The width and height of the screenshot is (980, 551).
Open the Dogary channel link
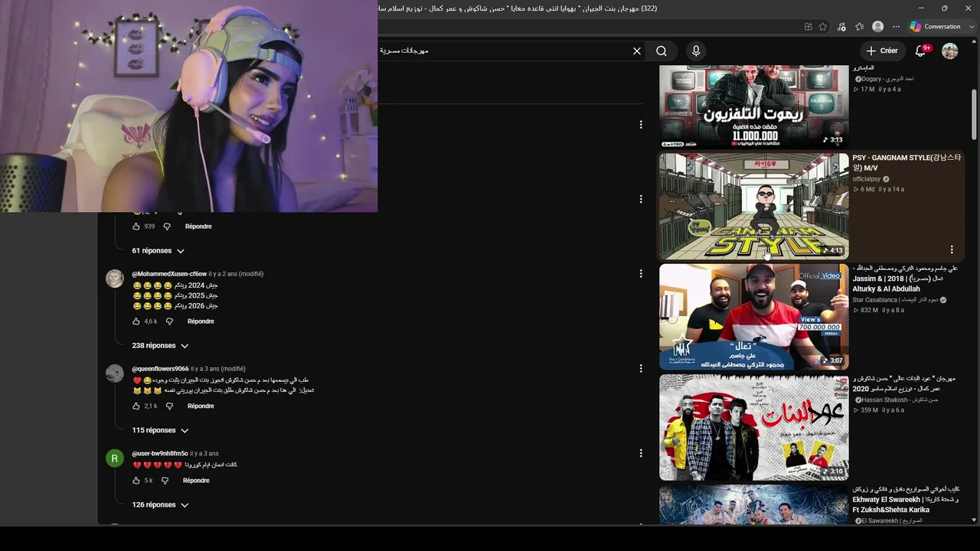(884, 79)
